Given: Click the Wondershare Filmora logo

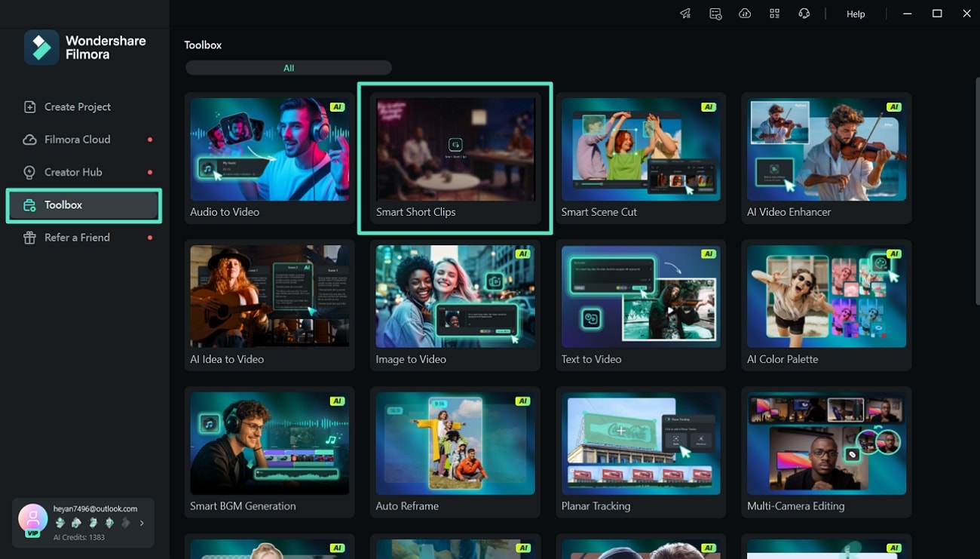Looking at the screenshot, I should [x=85, y=48].
